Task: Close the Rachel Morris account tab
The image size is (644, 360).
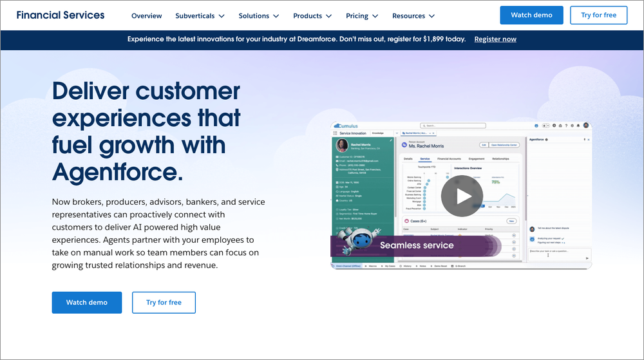Action: point(433,133)
